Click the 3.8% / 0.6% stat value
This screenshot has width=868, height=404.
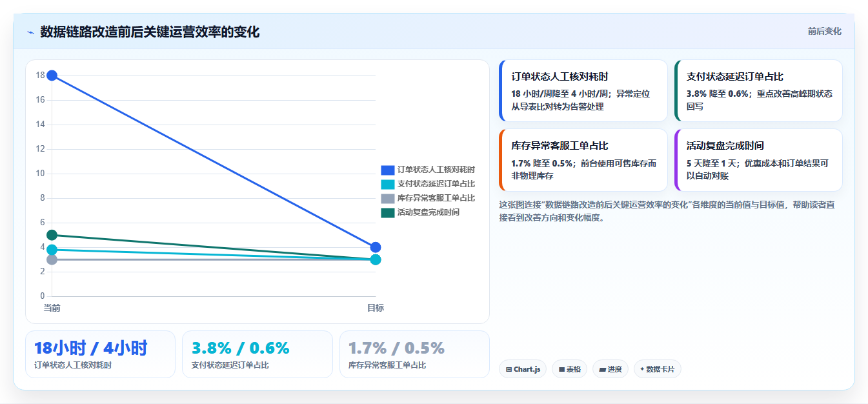click(241, 348)
